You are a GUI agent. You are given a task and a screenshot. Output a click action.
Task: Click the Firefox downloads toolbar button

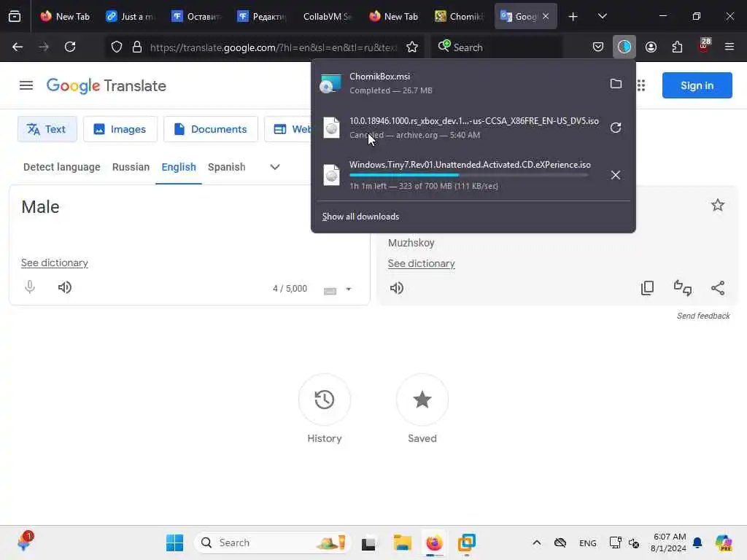click(x=624, y=47)
